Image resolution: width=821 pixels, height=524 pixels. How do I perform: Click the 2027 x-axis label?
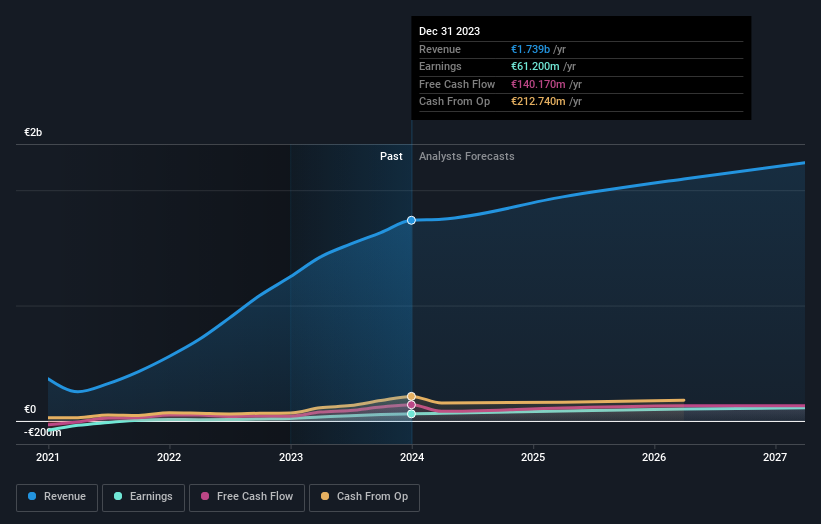tap(775, 458)
